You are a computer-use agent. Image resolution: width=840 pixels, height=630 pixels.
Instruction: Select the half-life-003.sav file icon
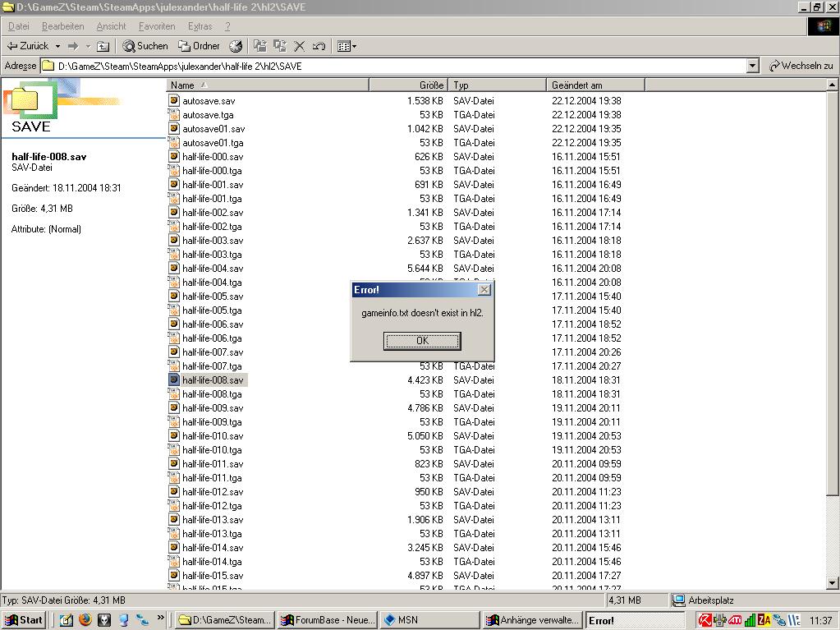coord(173,240)
